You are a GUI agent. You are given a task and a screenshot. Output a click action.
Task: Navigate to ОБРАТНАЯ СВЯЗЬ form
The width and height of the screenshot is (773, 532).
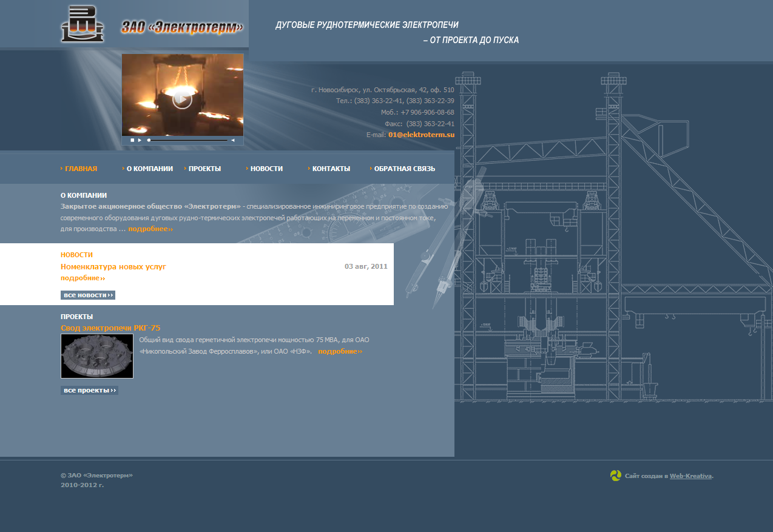(404, 169)
